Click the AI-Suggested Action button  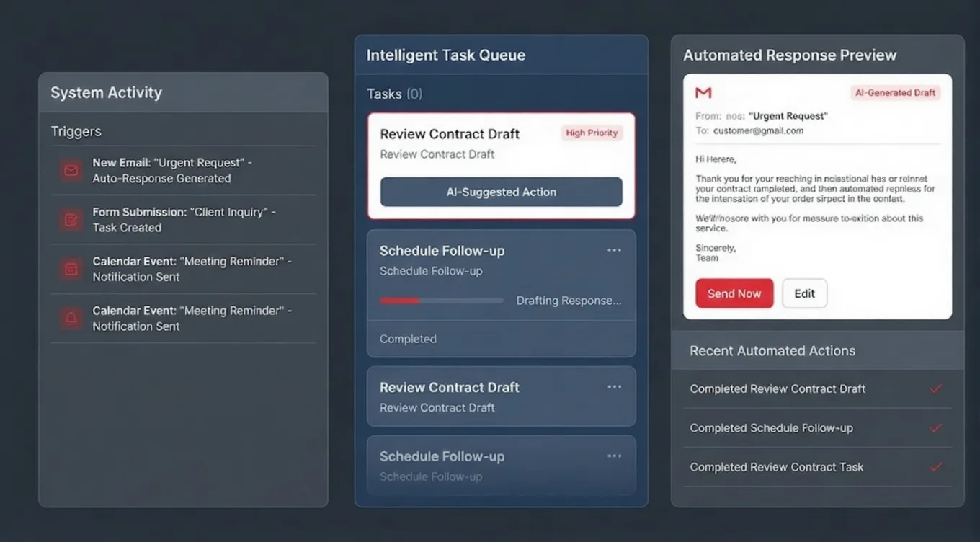pyautogui.click(x=501, y=192)
